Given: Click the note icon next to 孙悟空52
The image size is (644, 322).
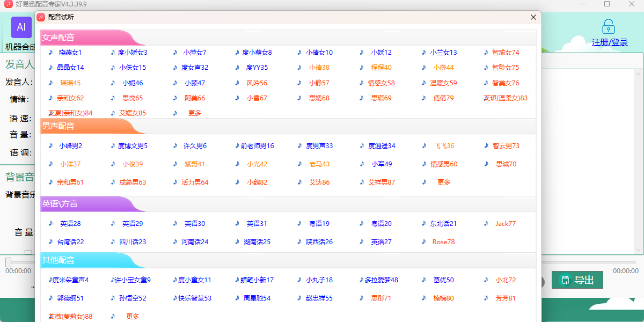Looking at the screenshot, I should point(113,298).
